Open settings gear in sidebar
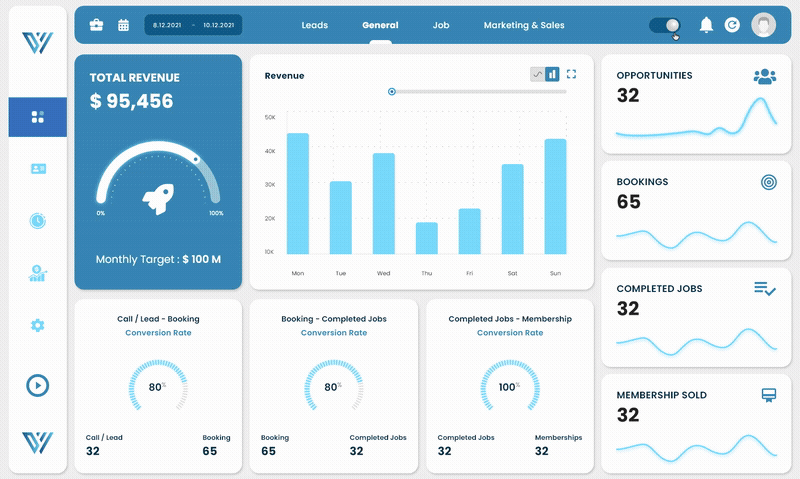Screen dimensions: 800x479 click(38, 325)
